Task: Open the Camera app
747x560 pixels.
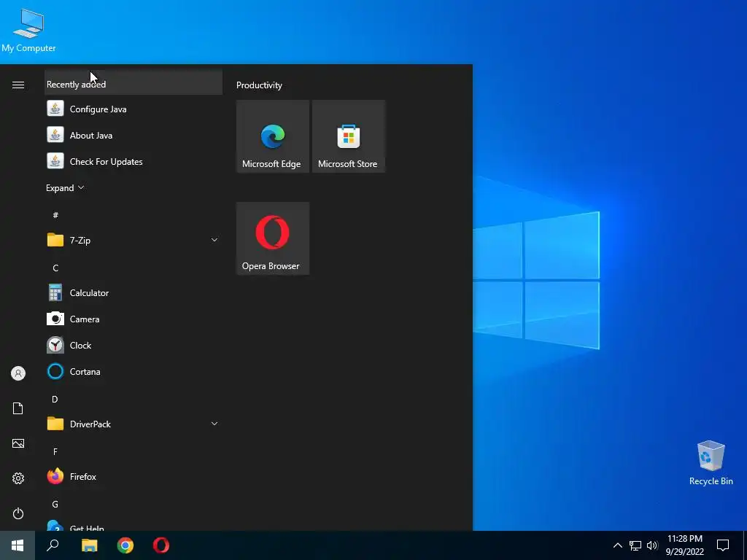Action: [x=133, y=319]
